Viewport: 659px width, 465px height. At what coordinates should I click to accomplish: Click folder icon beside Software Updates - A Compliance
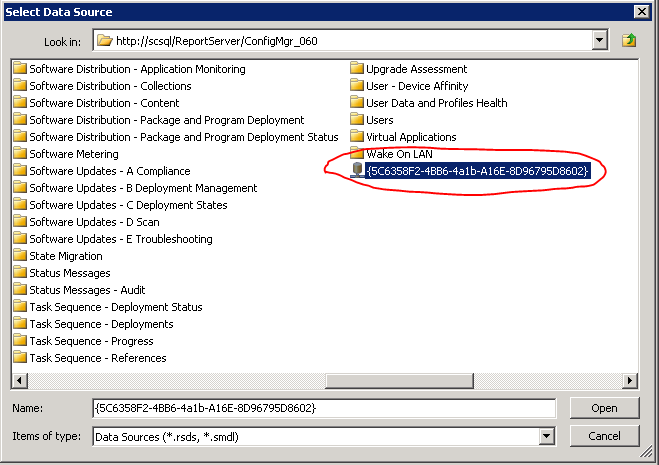(20, 170)
